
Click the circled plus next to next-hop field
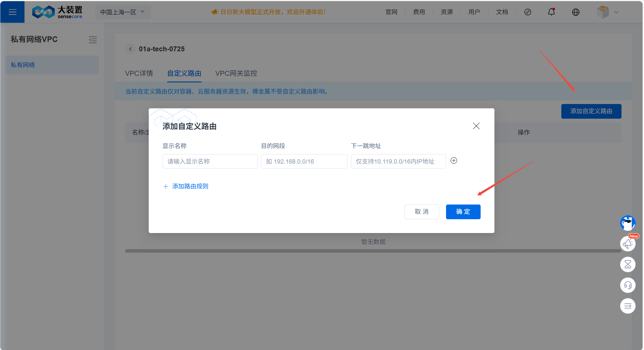(454, 160)
